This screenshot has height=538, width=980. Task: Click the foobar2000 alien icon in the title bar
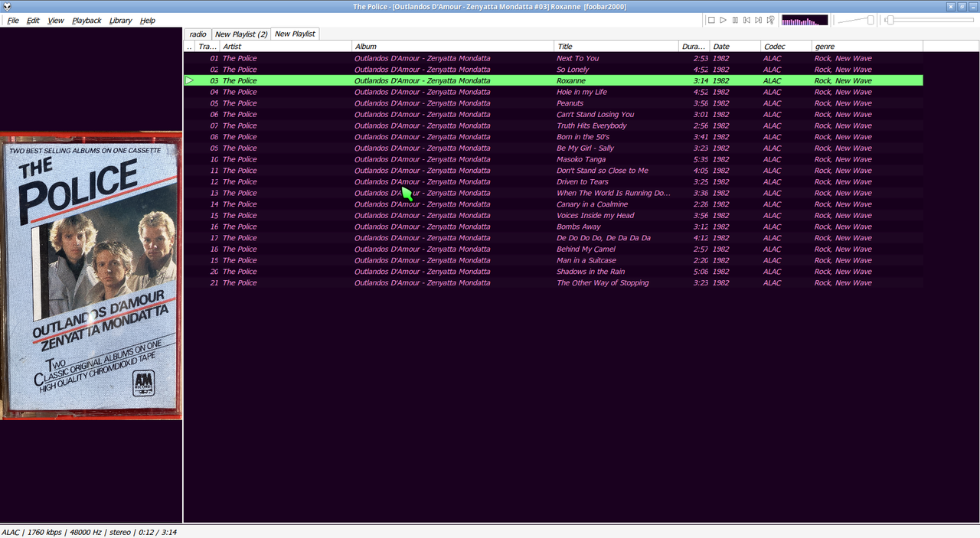[x=5, y=6]
